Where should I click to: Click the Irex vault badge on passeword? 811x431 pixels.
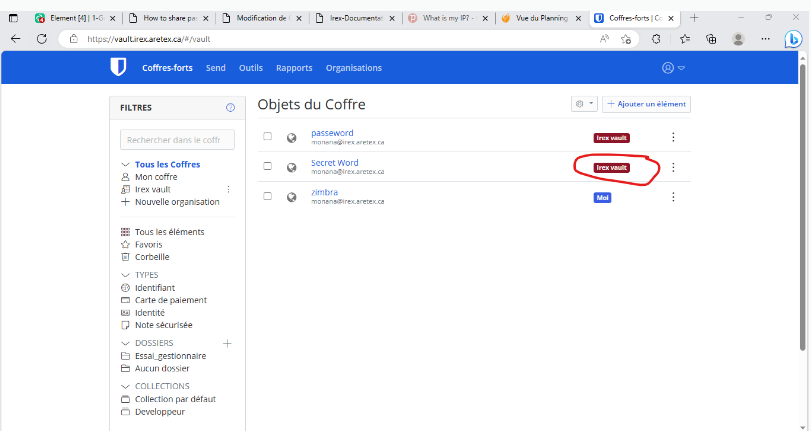[x=611, y=138]
